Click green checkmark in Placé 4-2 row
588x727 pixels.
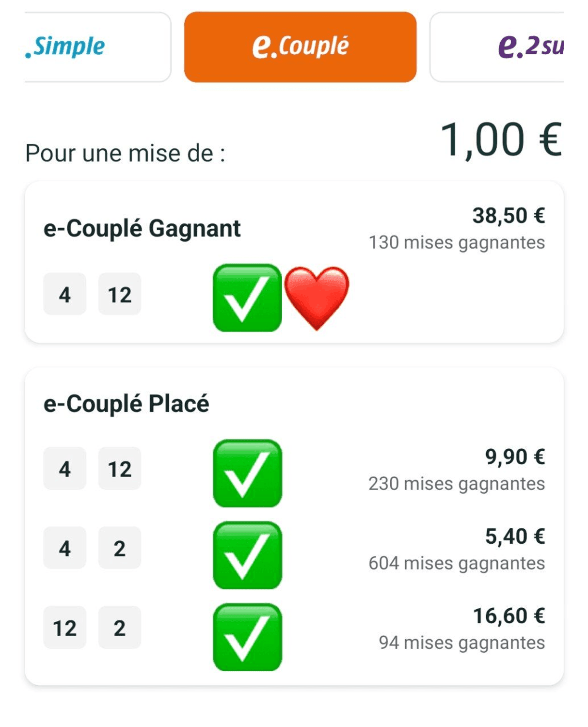pos(247,555)
